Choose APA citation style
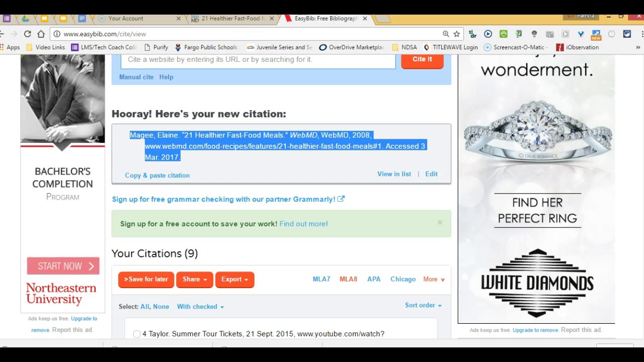644x362 pixels. [x=374, y=279]
